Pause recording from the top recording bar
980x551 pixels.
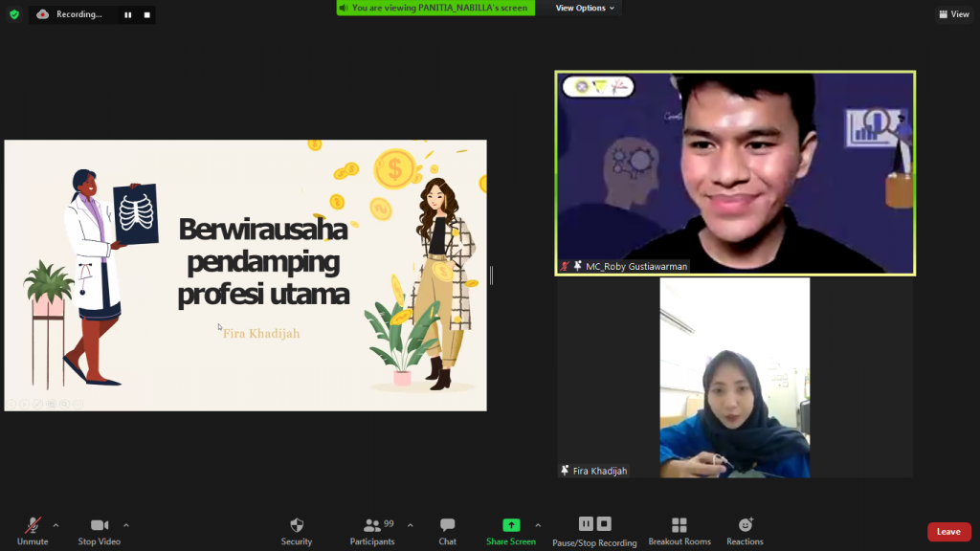coord(127,14)
